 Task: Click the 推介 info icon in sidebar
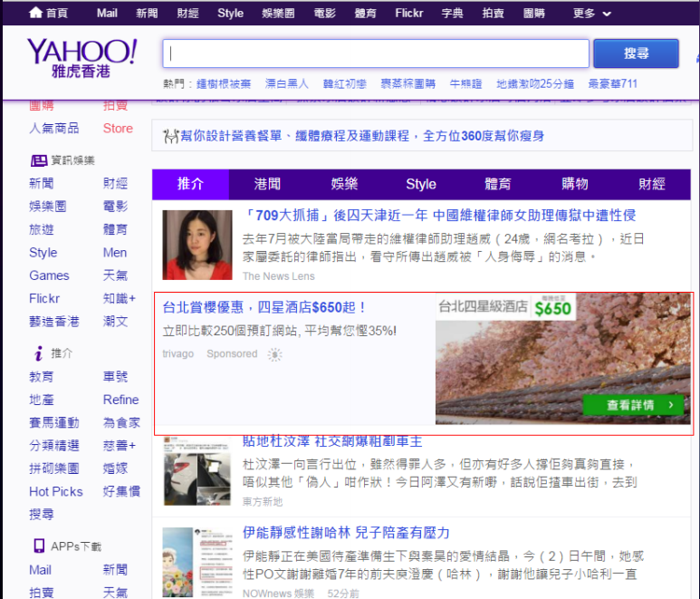(38, 353)
